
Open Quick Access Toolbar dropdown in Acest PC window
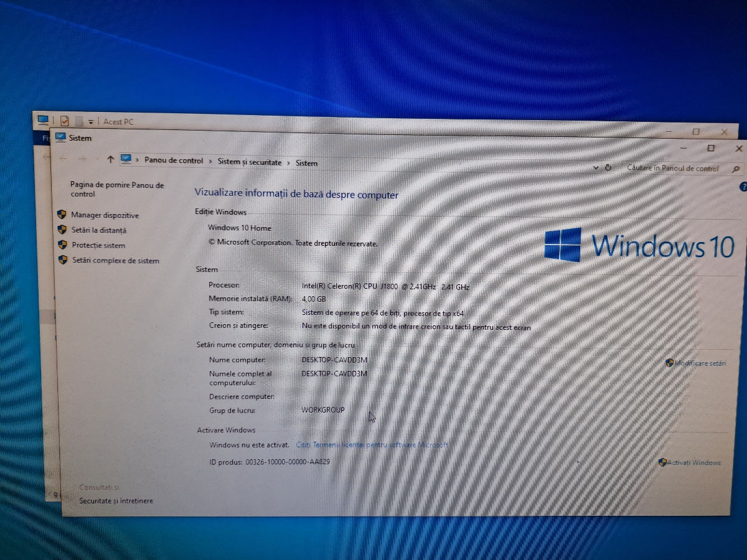point(91,122)
